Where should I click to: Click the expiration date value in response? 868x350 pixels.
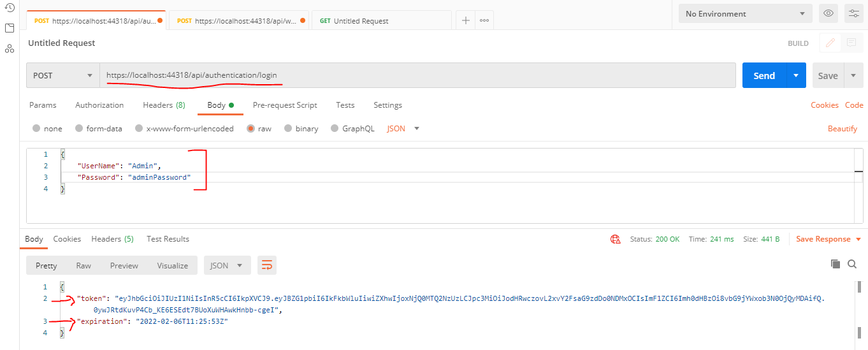[x=181, y=321]
